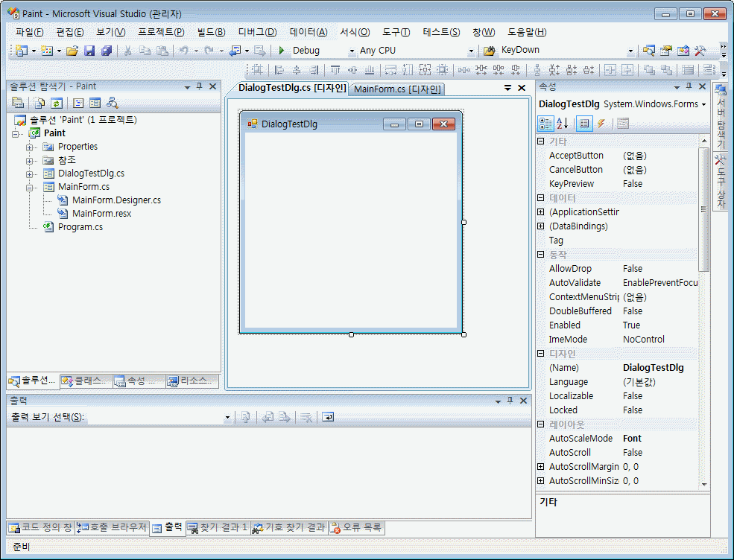
Task: Collapse the 디자인 property category
Action: point(541,353)
